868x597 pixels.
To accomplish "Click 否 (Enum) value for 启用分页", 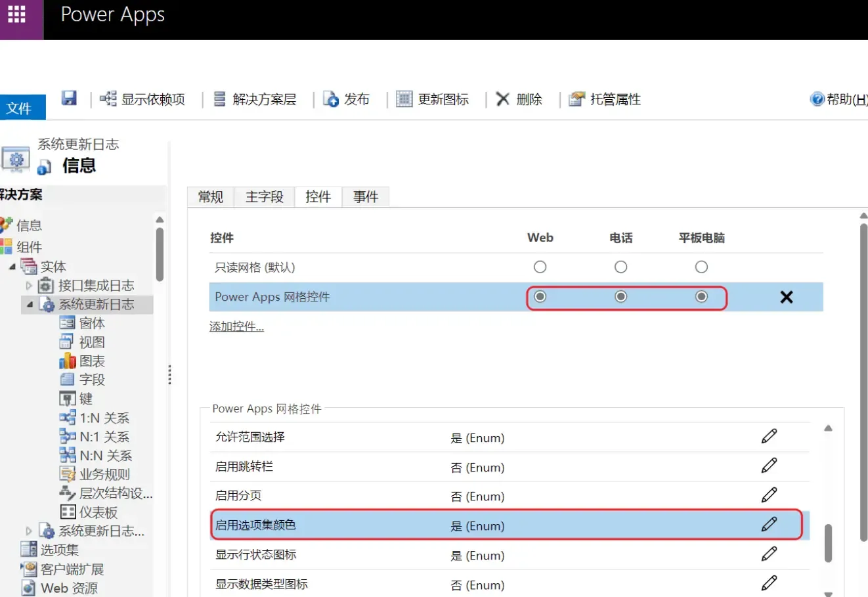I will click(477, 497).
